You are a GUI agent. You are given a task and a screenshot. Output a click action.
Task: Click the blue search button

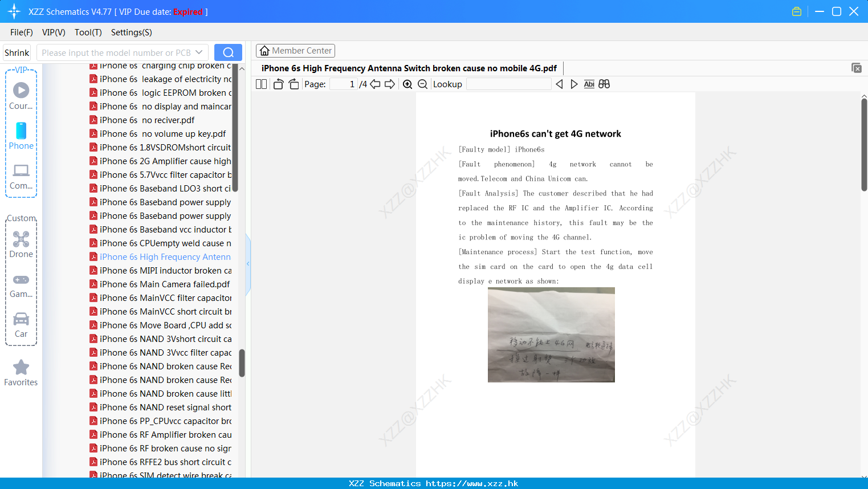[x=228, y=52]
